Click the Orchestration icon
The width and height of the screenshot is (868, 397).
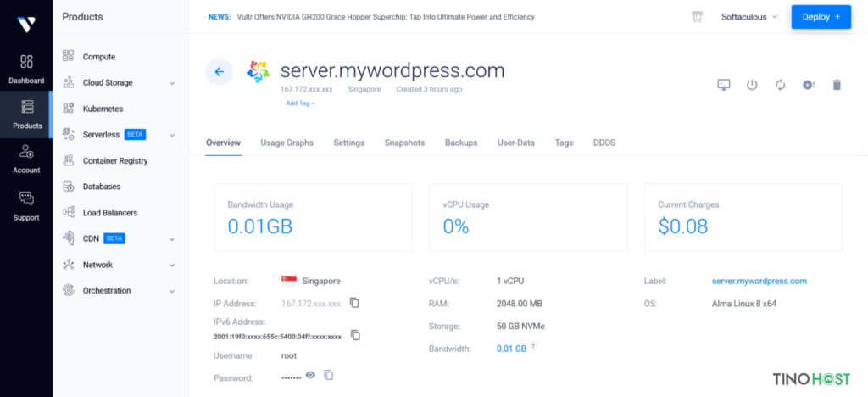(x=68, y=290)
